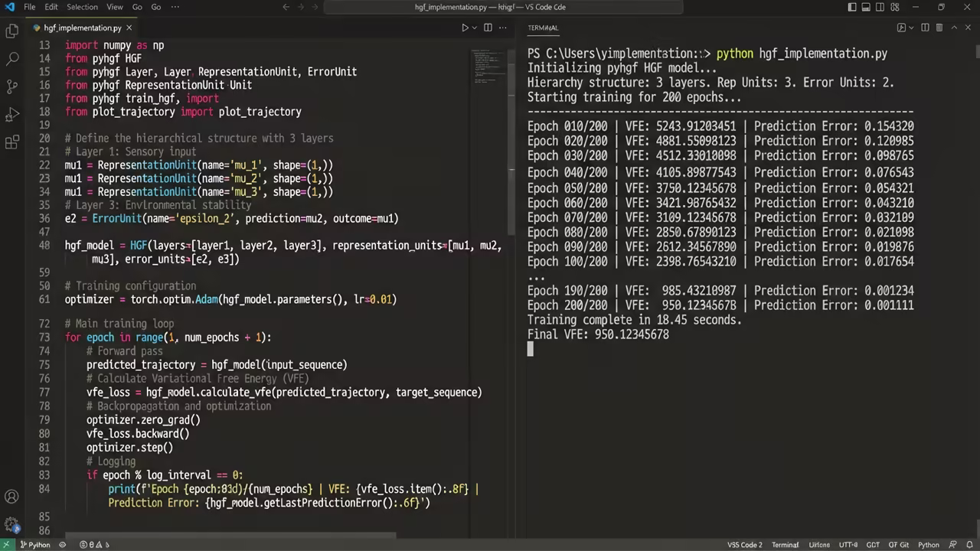The image size is (980, 551).
Task: Click the 'Final VFE: 950.12345678' terminal line
Action: click(x=598, y=334)
